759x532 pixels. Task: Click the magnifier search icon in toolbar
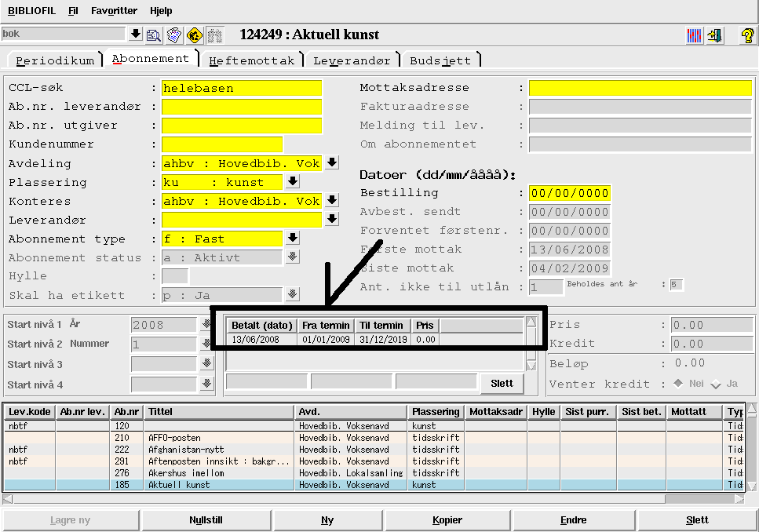[x=154, y=35]
